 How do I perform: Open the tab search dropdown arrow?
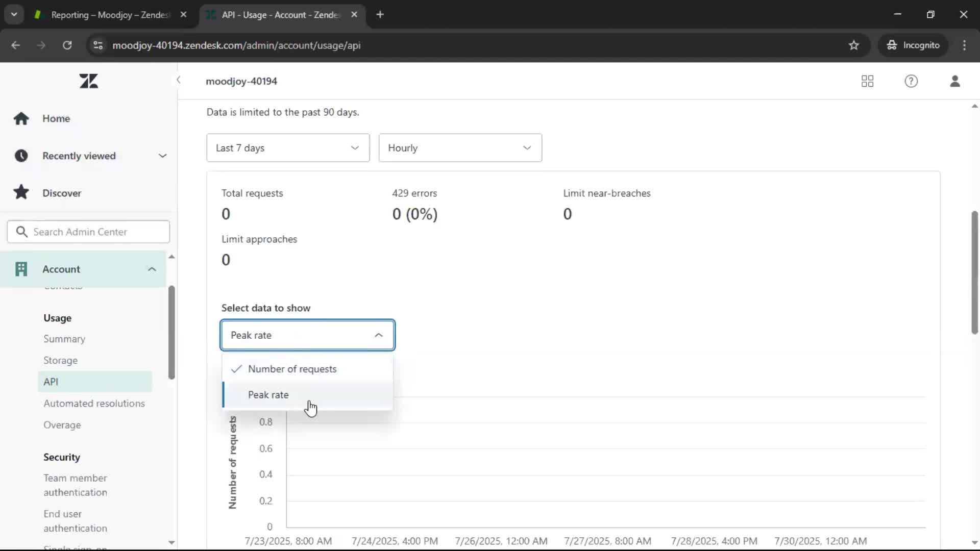point(14,15)
